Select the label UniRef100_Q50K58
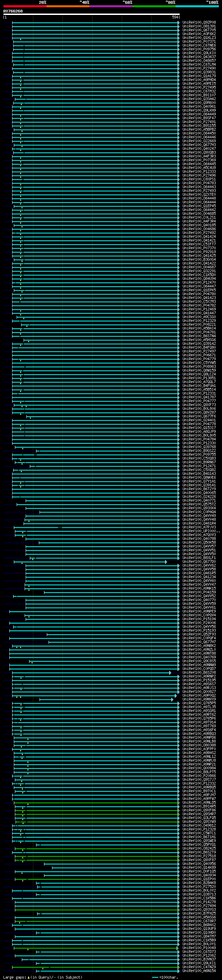 [199, 543]
